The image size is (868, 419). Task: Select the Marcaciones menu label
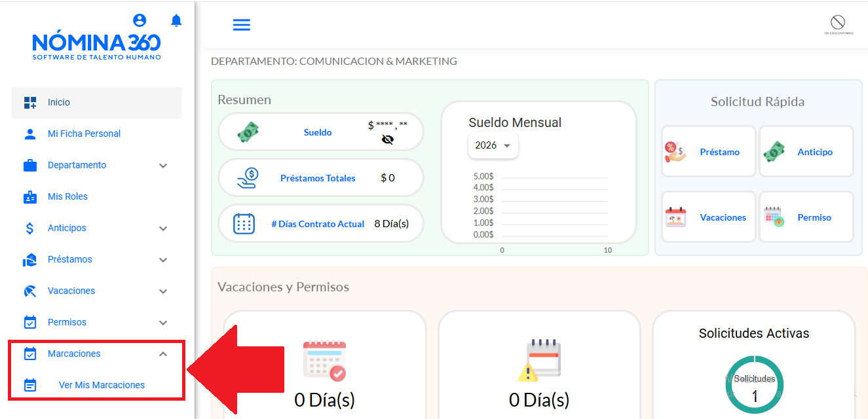(74, 354)
